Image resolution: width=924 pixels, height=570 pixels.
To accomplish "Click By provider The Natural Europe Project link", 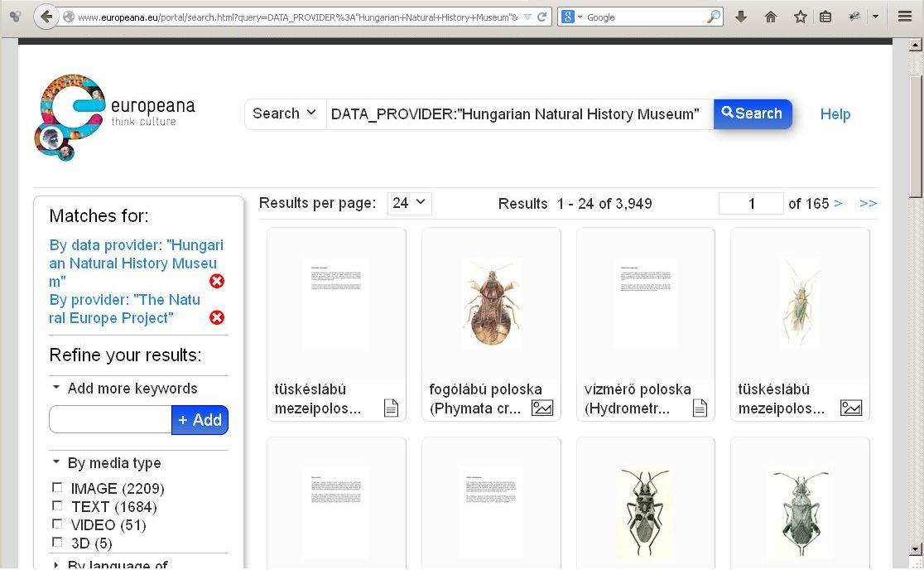I will pyautogui.click(x=124, y=309).
